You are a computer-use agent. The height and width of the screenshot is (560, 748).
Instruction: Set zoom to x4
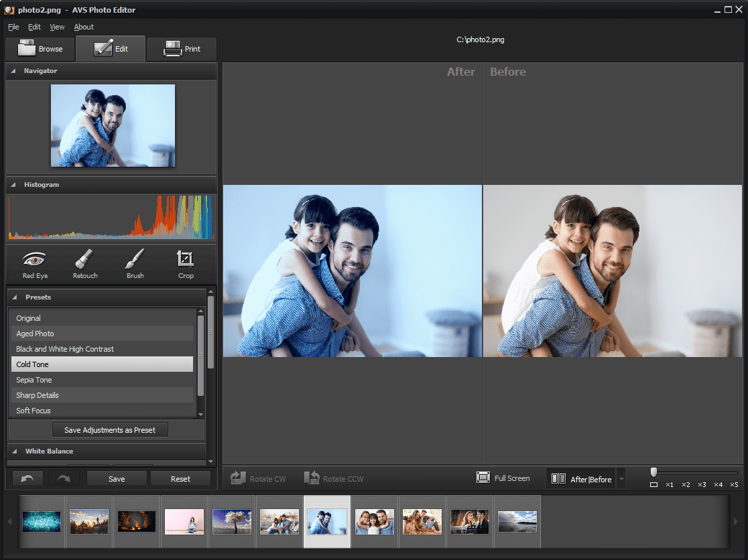pos(719,485)
